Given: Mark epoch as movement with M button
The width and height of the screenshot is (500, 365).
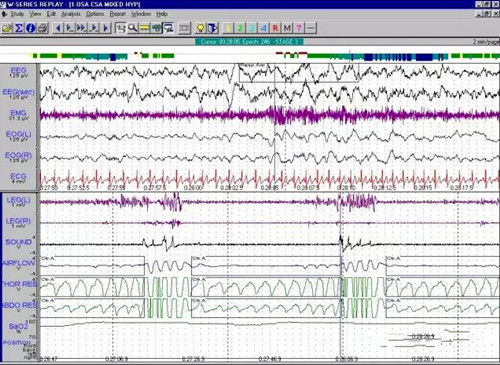Looking at the screenshot, I should tap(287, 28).
